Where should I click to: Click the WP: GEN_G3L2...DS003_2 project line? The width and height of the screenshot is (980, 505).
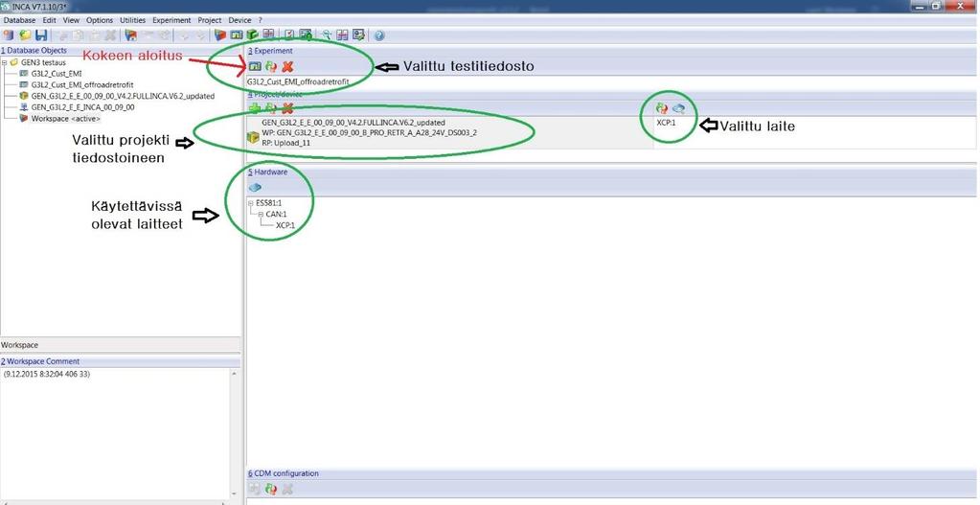370,132
